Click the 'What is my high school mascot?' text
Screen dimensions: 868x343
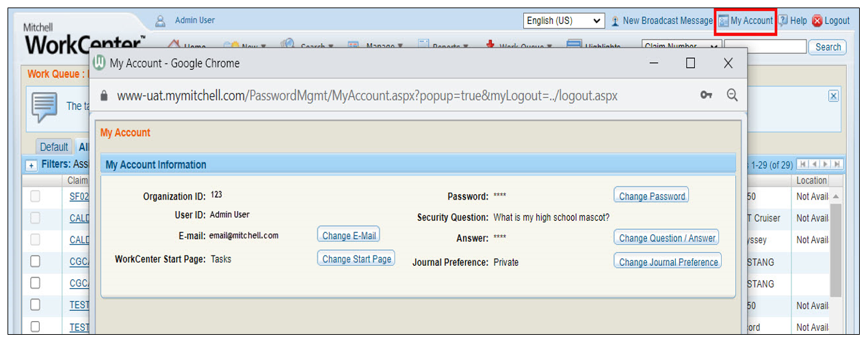pos(551,217)
